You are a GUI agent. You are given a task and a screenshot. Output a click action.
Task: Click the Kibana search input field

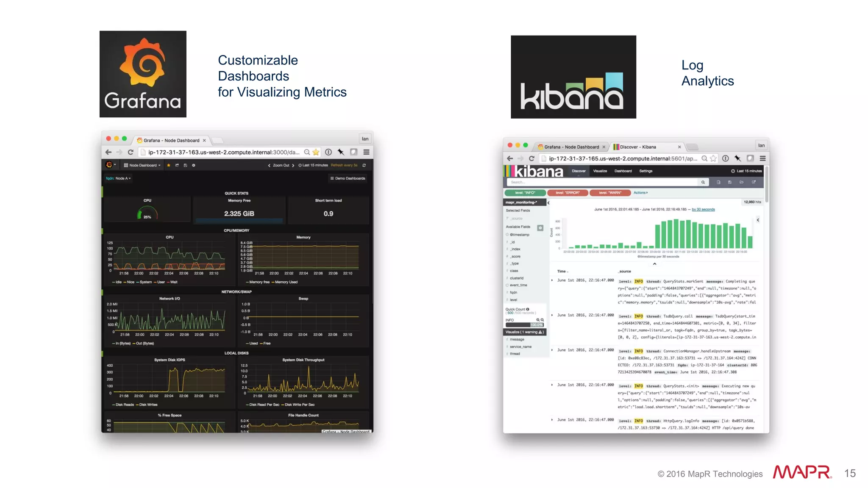(x=602, y=182)
